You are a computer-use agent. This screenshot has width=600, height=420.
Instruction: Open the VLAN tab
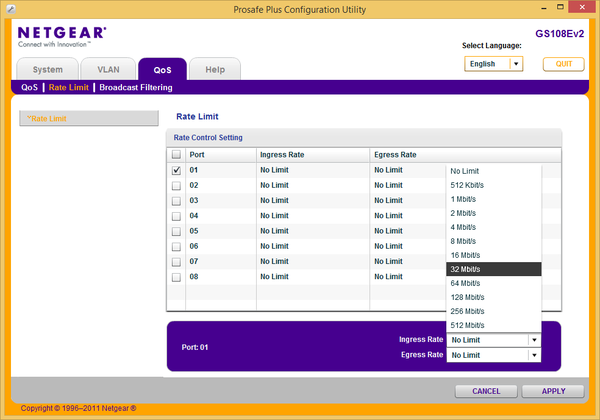coord(108,70)
